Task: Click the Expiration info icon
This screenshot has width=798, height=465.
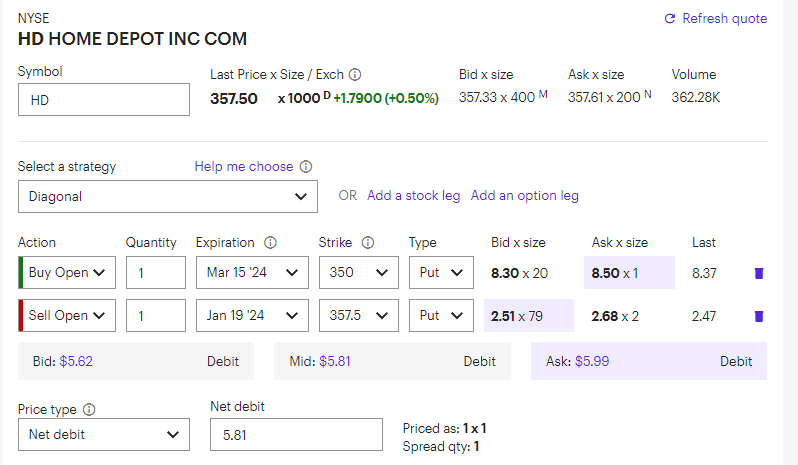Action: 270,243
